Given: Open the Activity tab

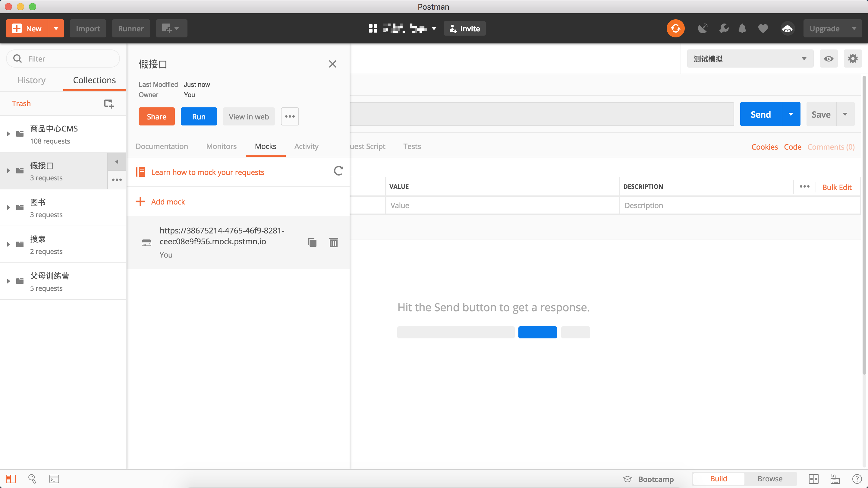Looking at the screenshot, I should [306, 146].
